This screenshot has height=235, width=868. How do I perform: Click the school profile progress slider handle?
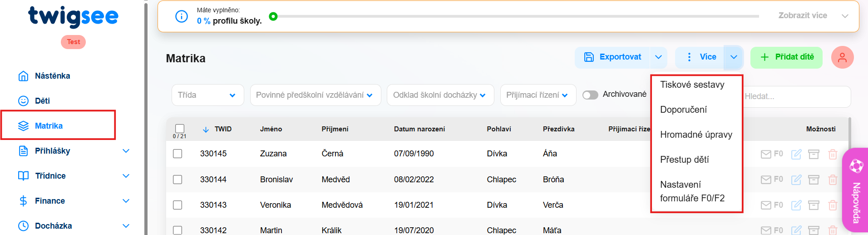273,16
